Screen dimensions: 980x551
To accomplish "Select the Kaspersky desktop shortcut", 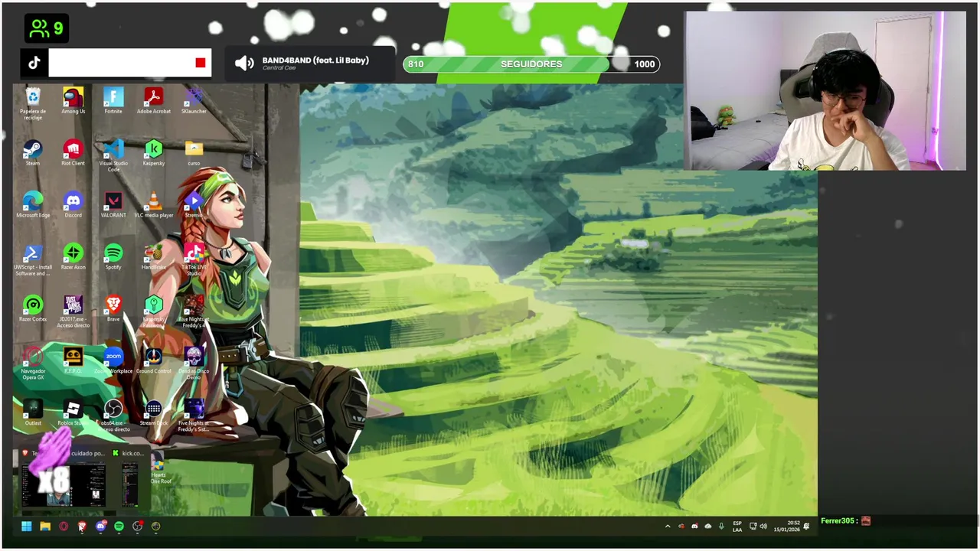I will pyautogui.click(x=154, y=153).
